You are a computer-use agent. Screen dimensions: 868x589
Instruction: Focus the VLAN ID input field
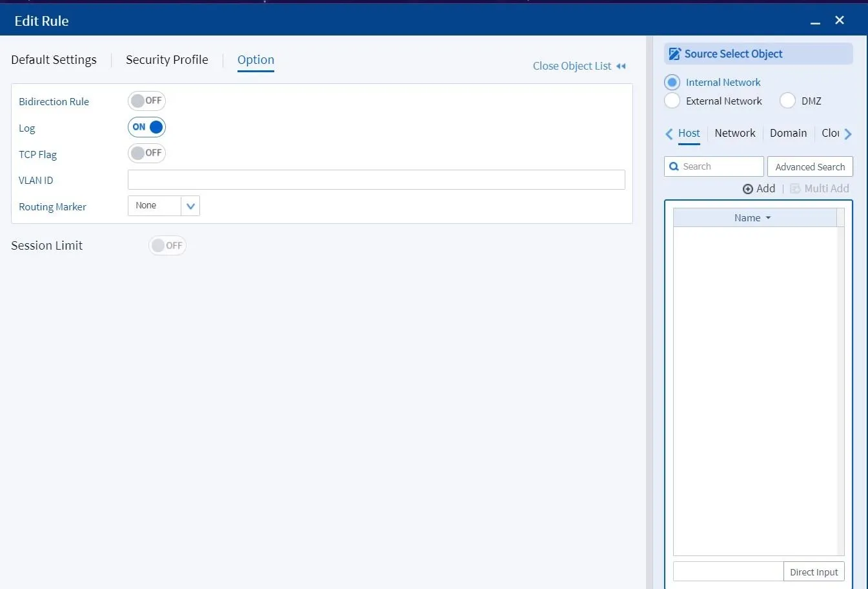376,180
